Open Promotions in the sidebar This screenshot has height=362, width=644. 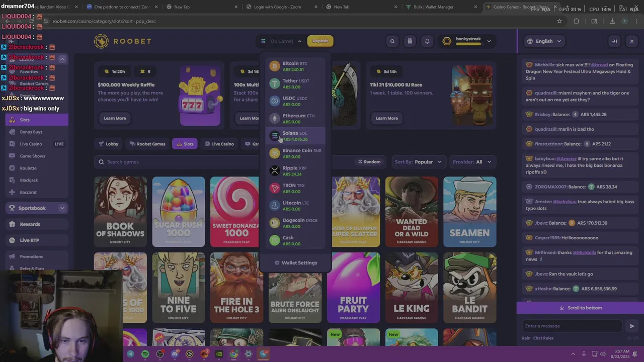click(37, 256)
